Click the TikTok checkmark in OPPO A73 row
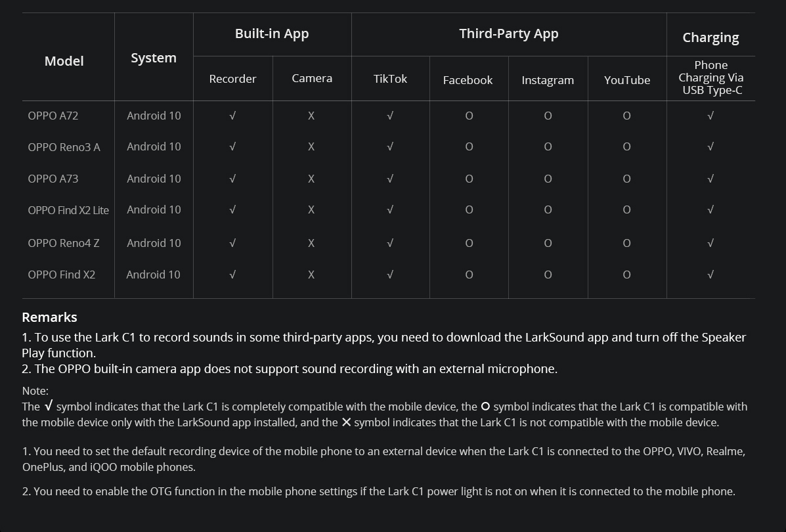 pos(390,179)
